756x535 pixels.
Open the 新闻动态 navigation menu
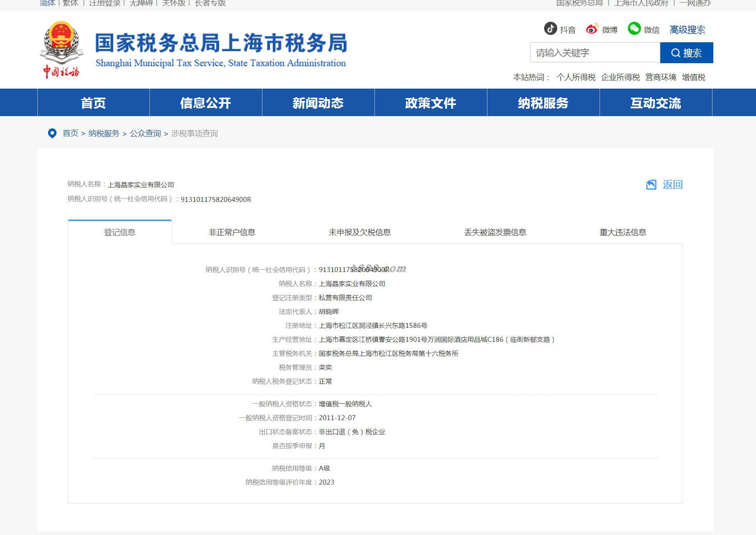pos(318,103)
